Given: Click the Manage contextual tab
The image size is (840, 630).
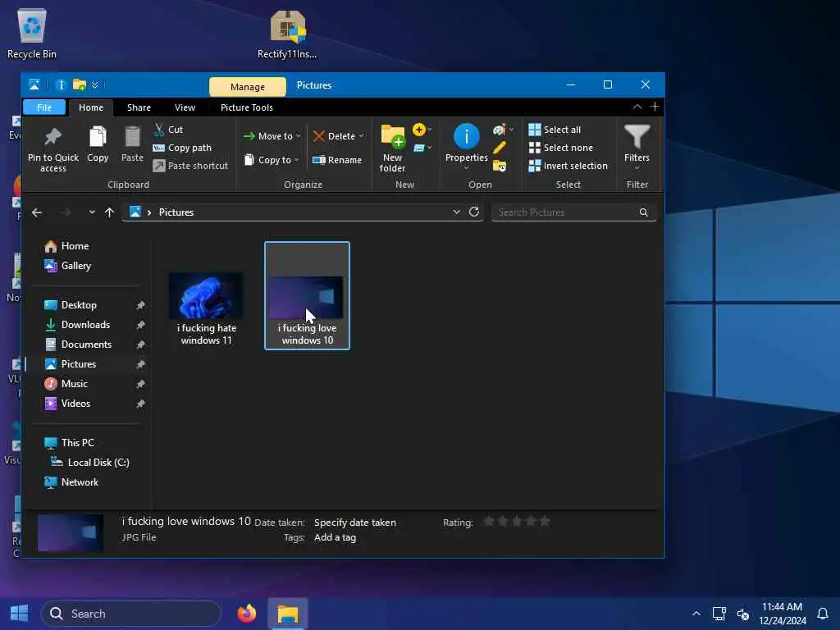Looking at the screenshot, I should (248, 87).
